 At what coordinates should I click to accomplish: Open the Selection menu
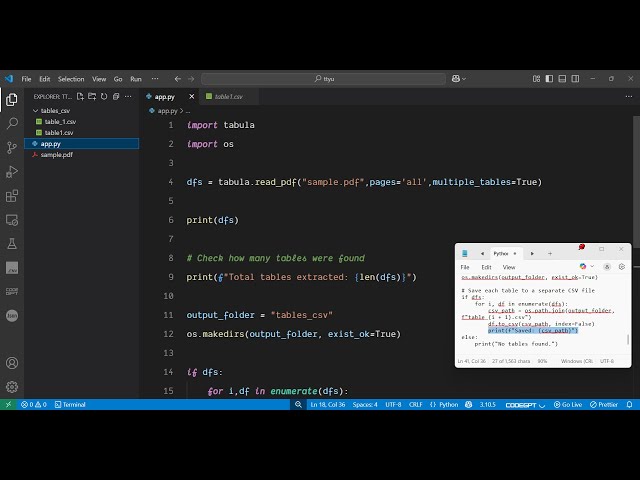click(x=71, y=79)
